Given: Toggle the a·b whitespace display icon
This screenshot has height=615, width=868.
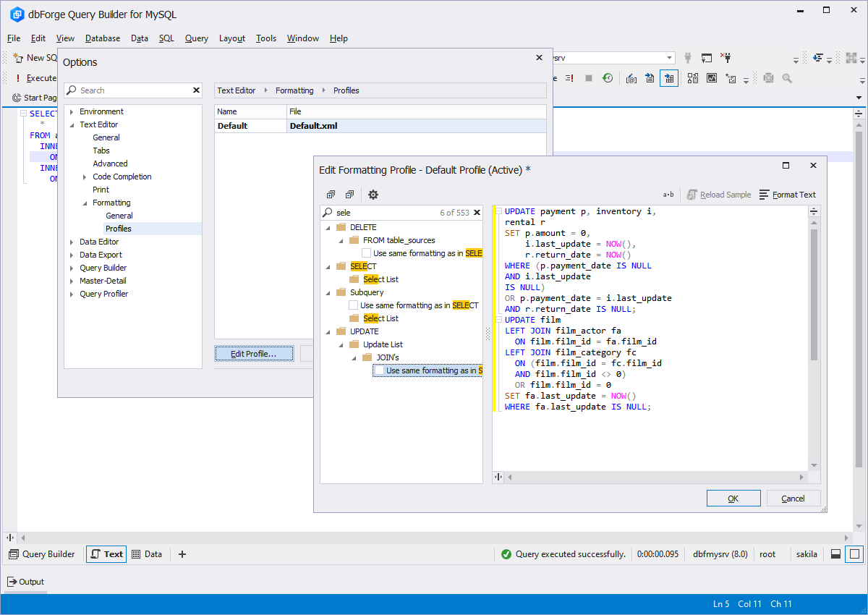Looking at the screenshot, I should [668, 195].
